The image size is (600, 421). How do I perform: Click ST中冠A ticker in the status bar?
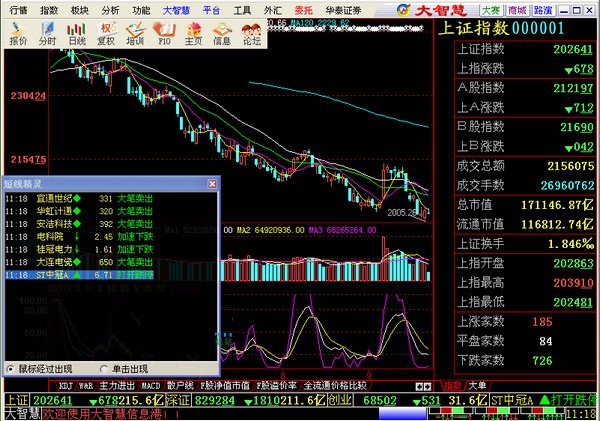point(512,400)
